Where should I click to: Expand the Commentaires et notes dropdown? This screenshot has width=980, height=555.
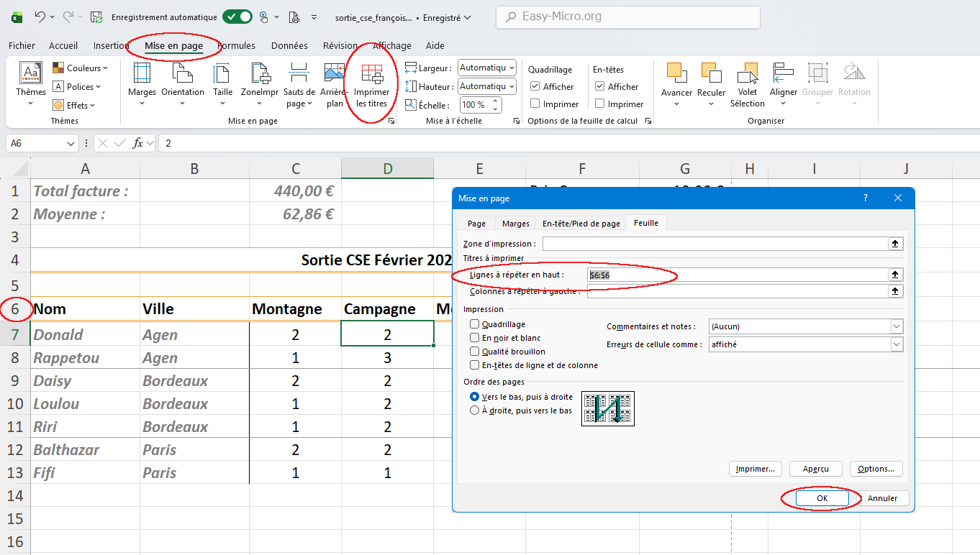click(896, 326)
